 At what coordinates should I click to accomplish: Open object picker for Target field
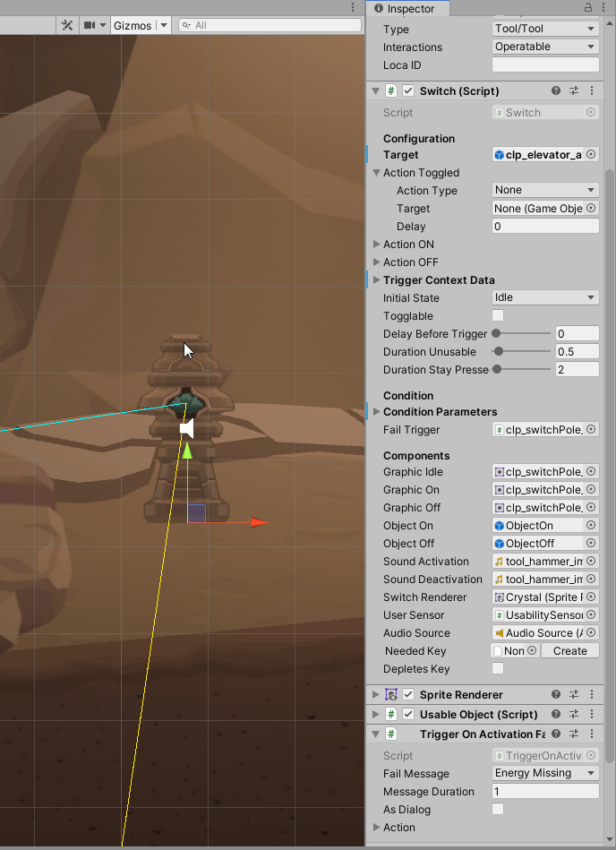pos(591,155)
